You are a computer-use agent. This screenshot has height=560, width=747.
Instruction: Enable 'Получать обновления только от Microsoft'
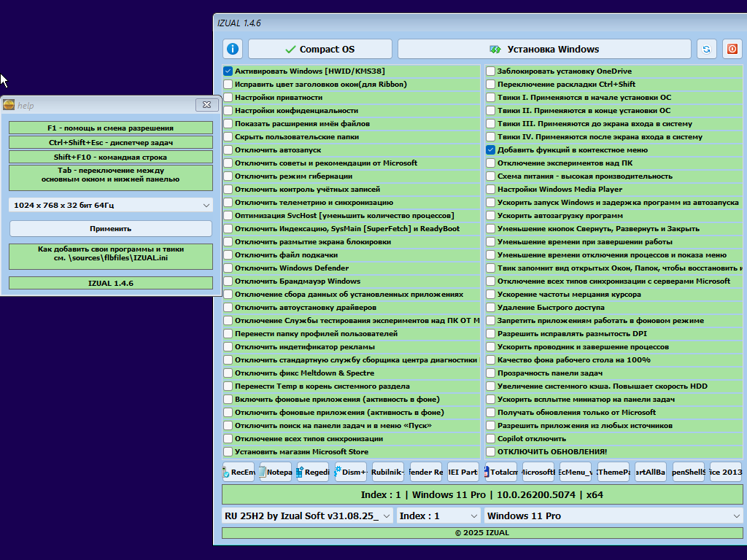[491, 413]
